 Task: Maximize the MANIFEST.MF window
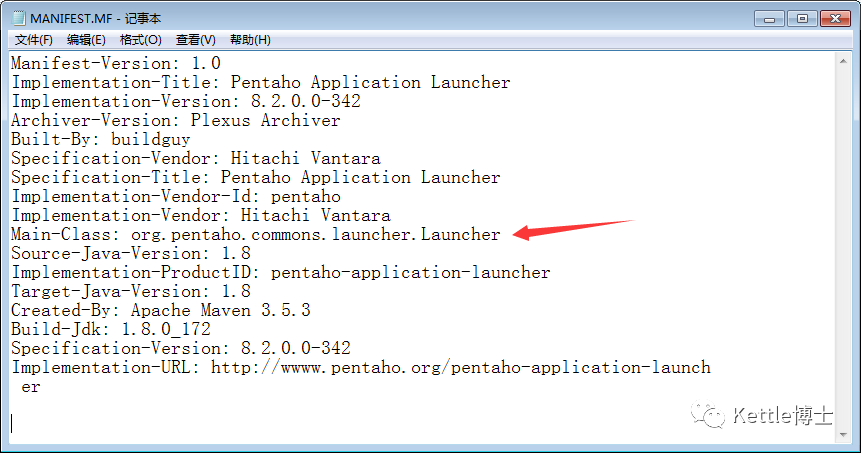[x=802, y=19]
